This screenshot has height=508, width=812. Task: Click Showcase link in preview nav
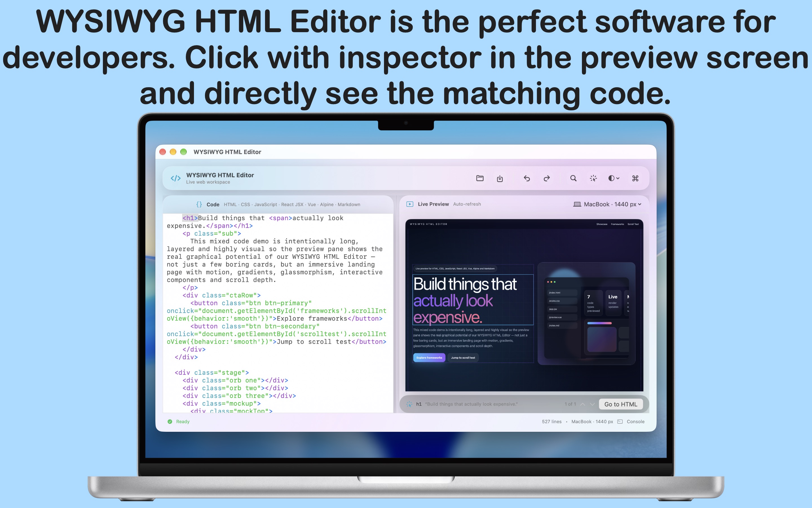tap(602, 224)
